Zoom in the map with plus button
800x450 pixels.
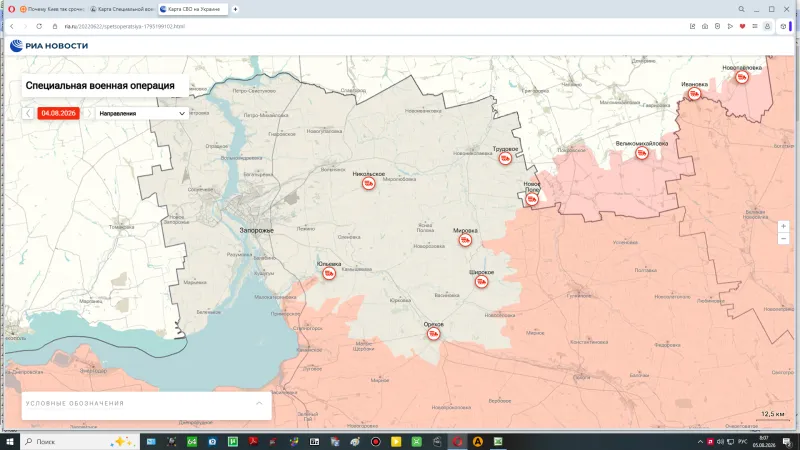click(x=783, y=226)
